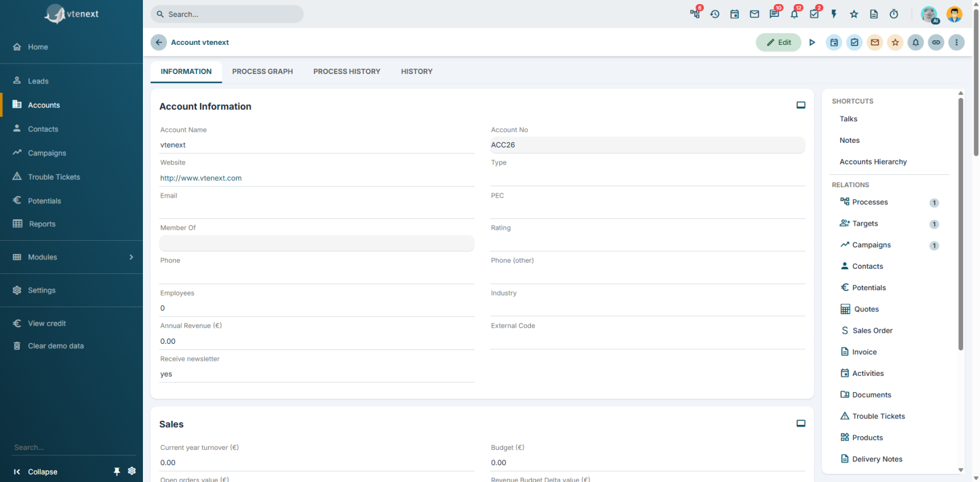Image resolution: width=980 pixels, height=482 pixels.
Task: Click the right panel vertical scrollbar
Action: click(x=961, y=224)
